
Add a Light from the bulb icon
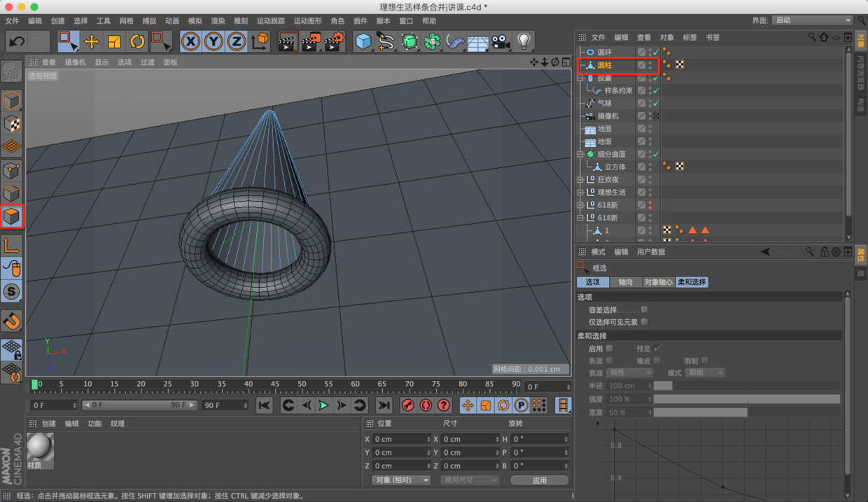click(x=524, y=42)
